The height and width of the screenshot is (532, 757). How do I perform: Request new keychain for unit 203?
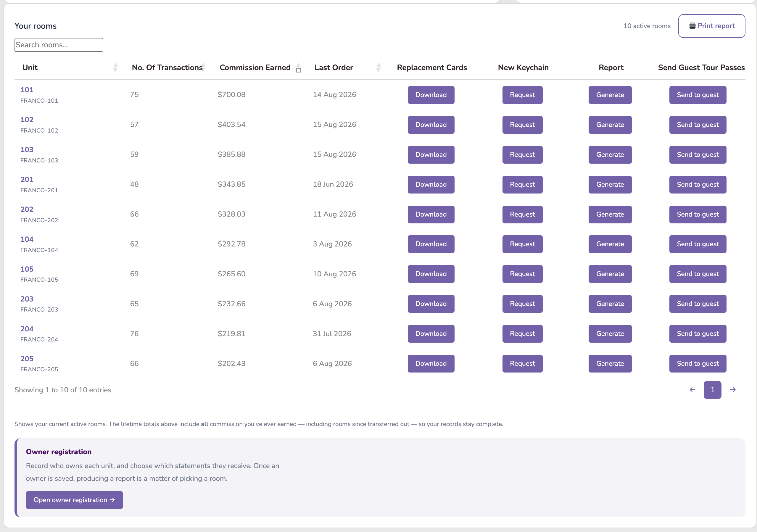click(x=522, y=304)
